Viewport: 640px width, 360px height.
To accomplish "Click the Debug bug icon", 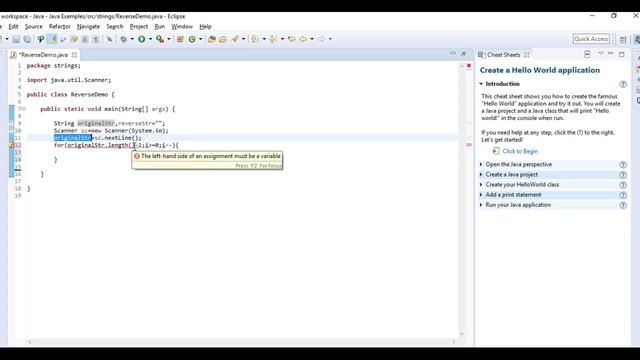I will (123, 39).
